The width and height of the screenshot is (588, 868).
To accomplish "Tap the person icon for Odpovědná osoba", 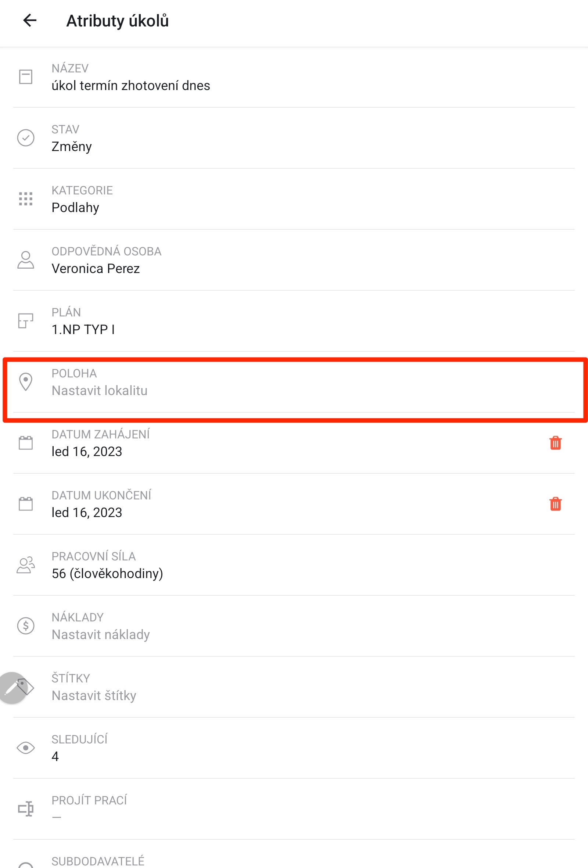I will (26, 260).
